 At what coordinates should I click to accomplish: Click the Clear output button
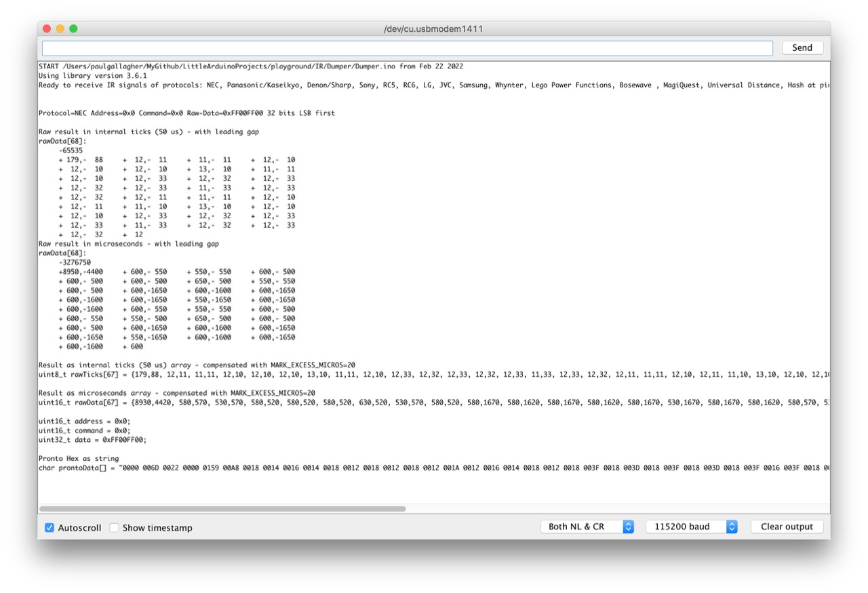point(787,527)
